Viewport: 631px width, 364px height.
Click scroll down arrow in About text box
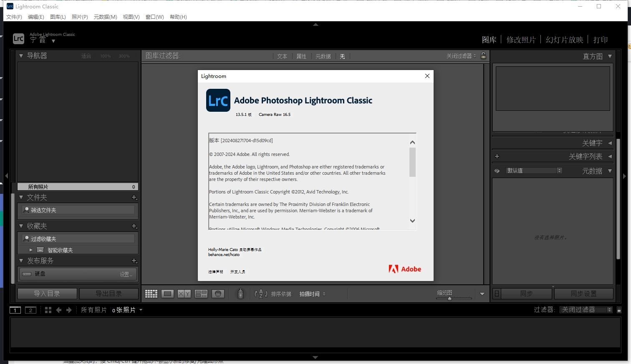(412, 221)
